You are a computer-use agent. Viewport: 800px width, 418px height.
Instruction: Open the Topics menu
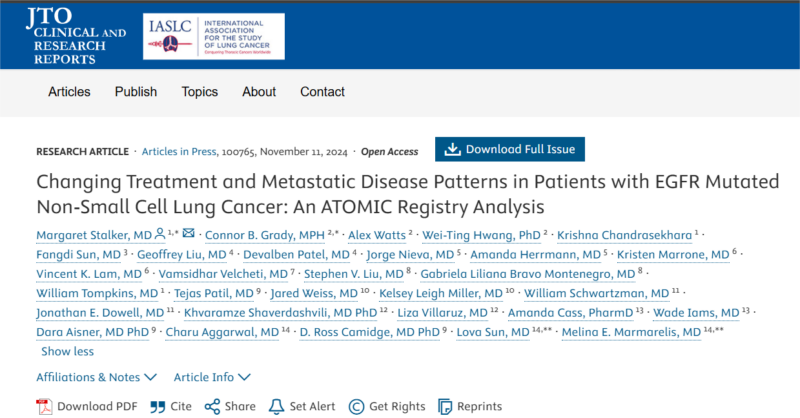[199, 92]
